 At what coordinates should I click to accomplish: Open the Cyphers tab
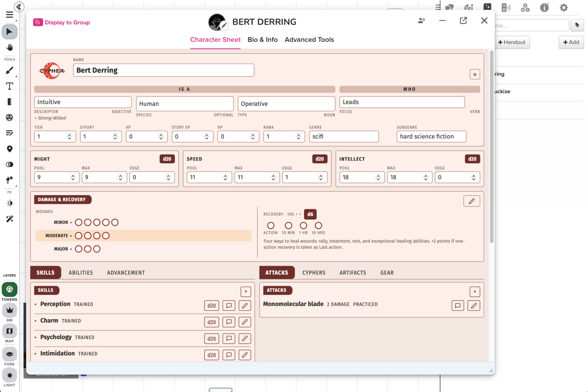[314, 273]
